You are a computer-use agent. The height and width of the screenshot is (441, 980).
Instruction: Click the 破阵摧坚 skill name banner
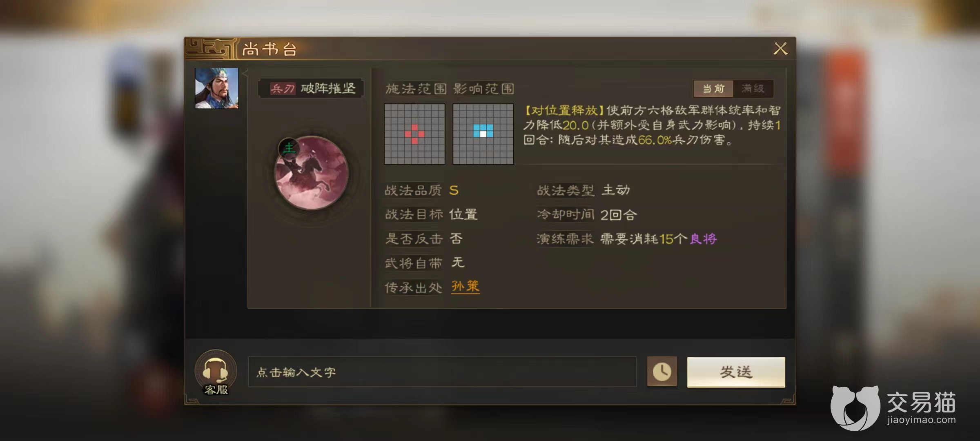tap(311, 89)
